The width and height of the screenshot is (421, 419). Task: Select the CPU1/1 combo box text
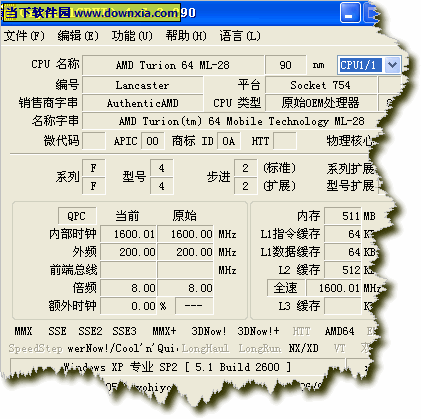[361, 65]
